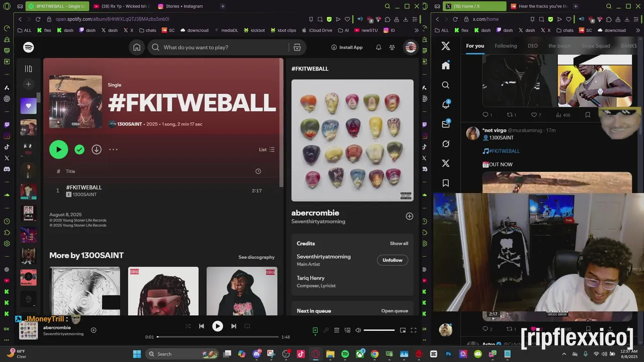644x362 pixels.
Task: Open the Spotify Browse icon in search bar
Action: tap(297, 47)
